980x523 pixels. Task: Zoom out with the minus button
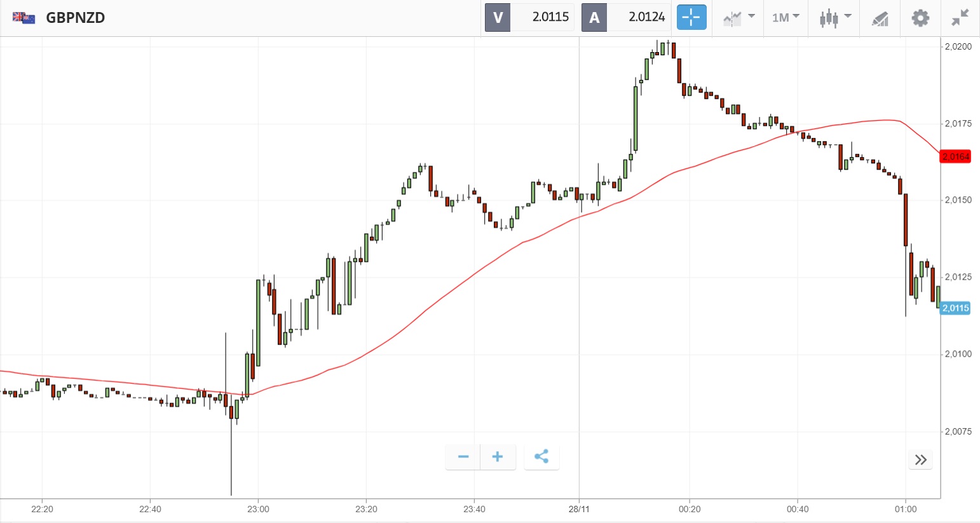click(463, 457)
